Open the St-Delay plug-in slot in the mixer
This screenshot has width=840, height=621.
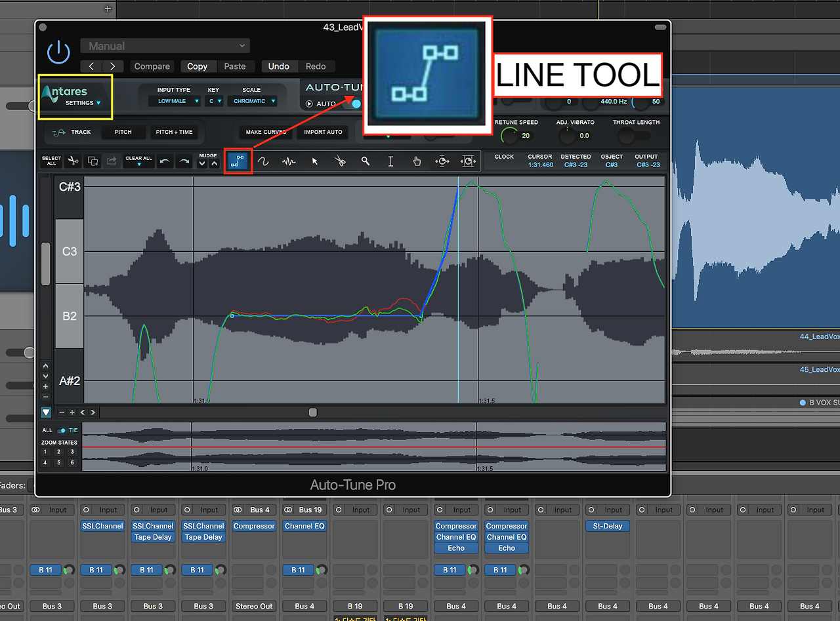pyautogui.click(x=608, y=526)
